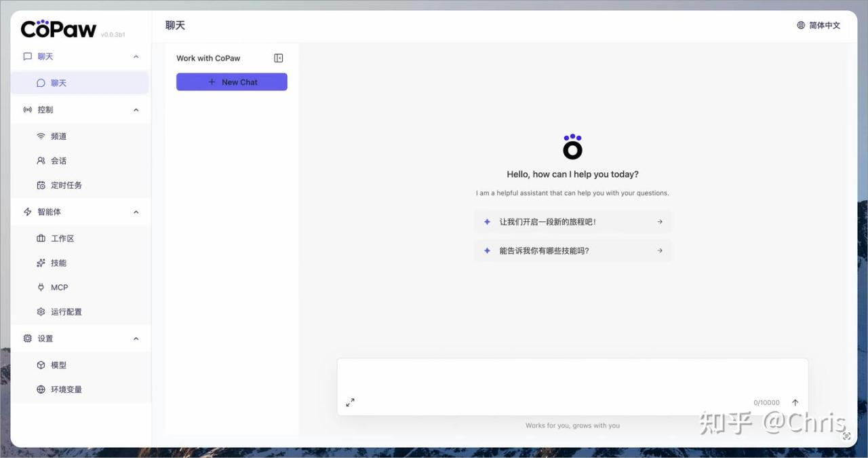Collapse the 控制 sidebar section

pyautogui.click(x=136, y=110)
